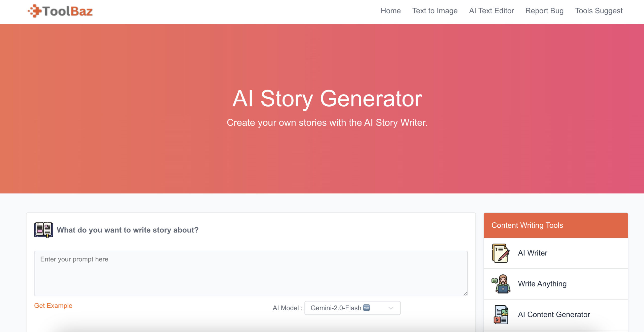The width and height of the screenshot is (644, 332).
Task: Focus the story prompt text area
Action: coord(251,273)
